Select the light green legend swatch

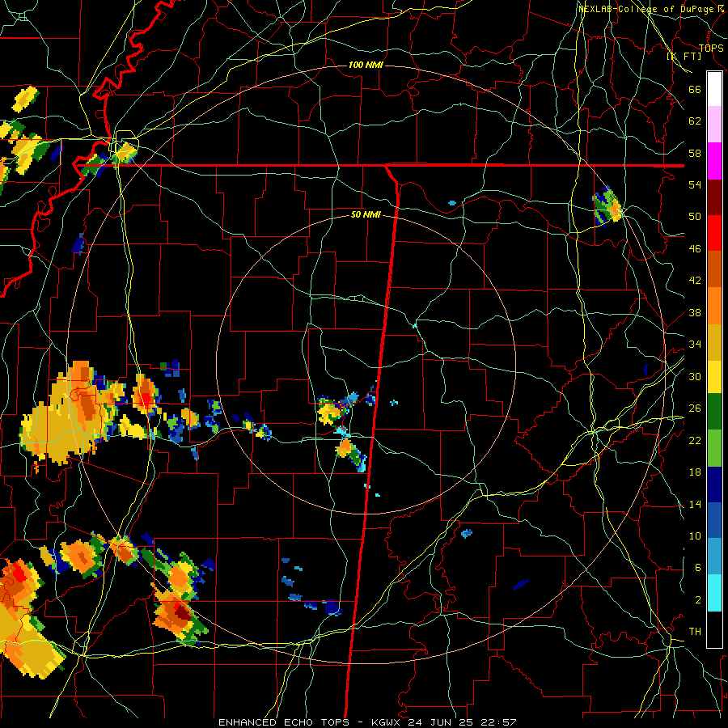714,448
